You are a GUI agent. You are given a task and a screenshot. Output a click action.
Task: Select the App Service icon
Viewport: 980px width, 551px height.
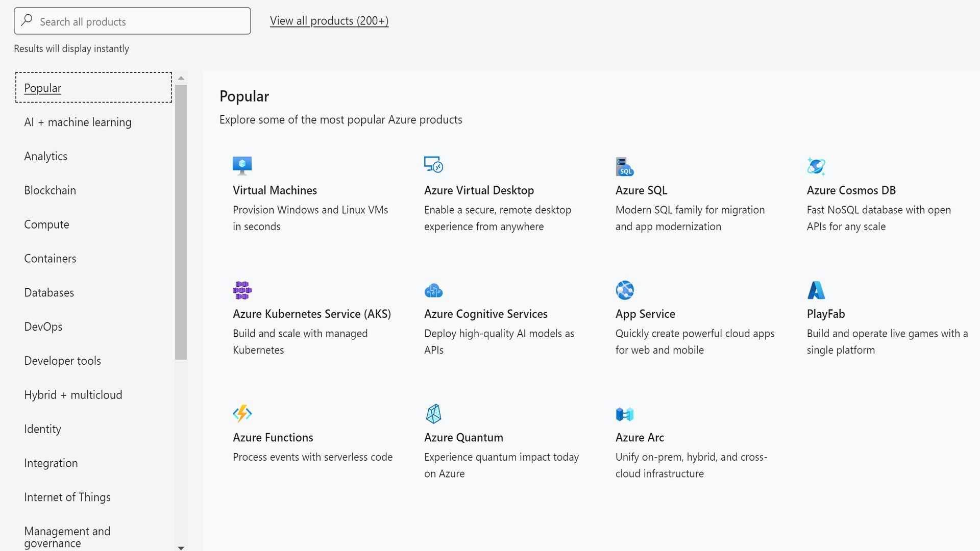(x=625, y=290)
